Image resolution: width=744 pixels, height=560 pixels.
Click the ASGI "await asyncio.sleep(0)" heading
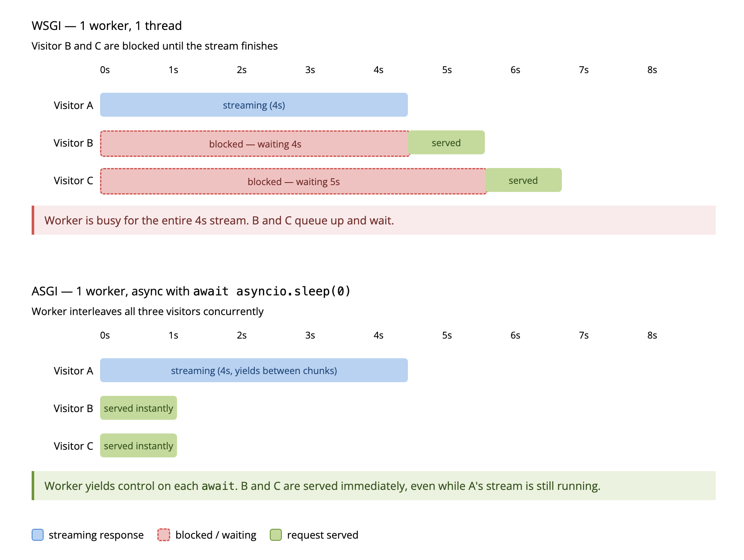tap(191, 291)
